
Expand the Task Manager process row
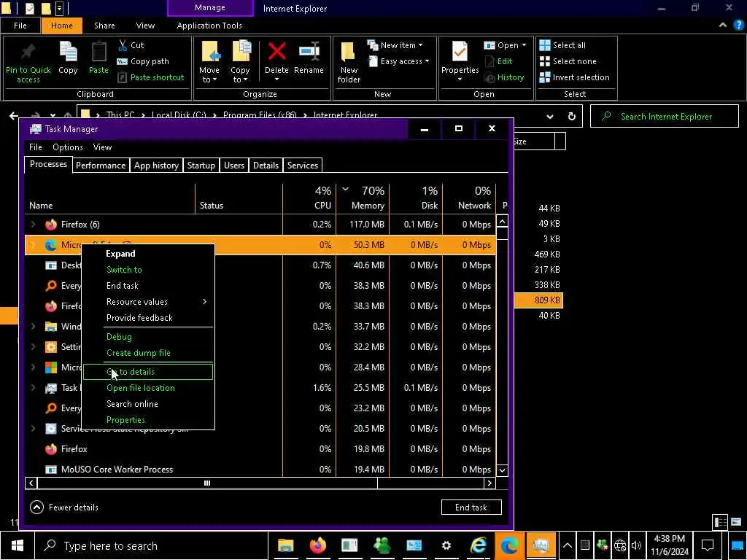pos(33,388)
